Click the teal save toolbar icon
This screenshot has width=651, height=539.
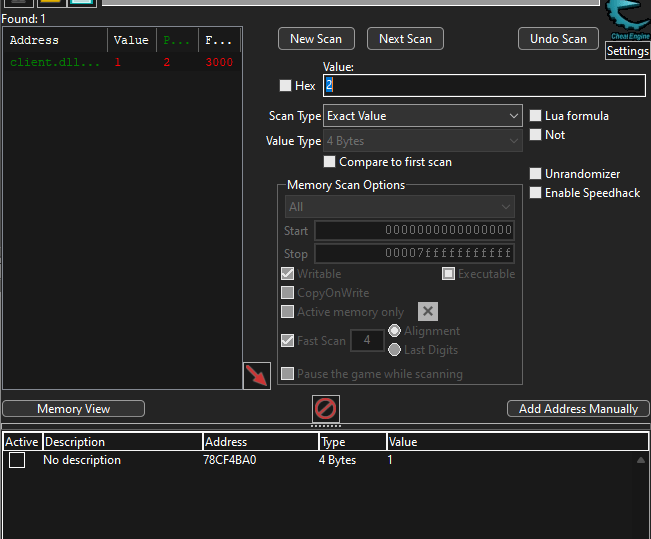pyautogui.click(x=82, y=3)
